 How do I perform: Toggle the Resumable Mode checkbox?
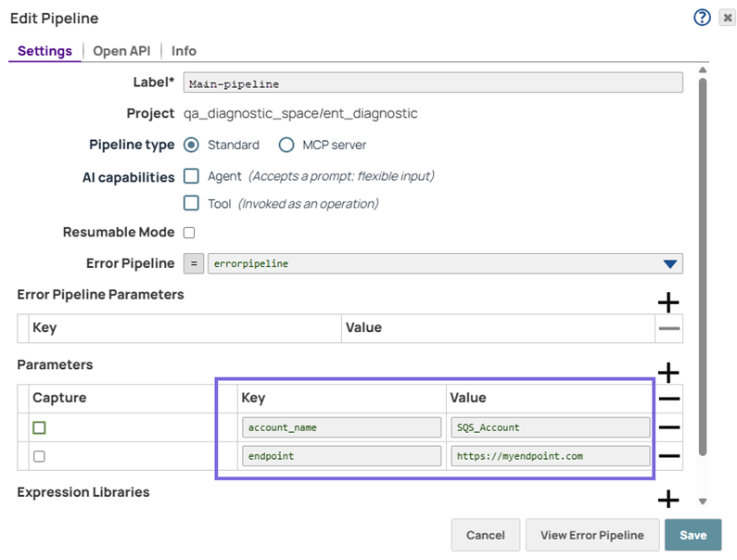189,233
